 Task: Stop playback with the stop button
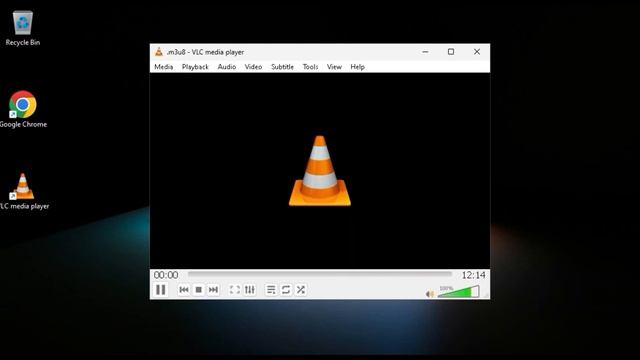[199, 290]
